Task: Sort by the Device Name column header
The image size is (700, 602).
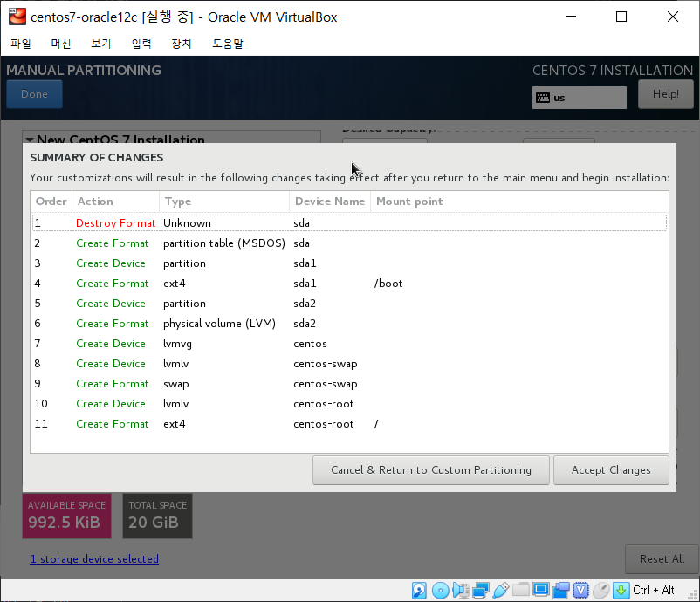Action: pos(330,202)
